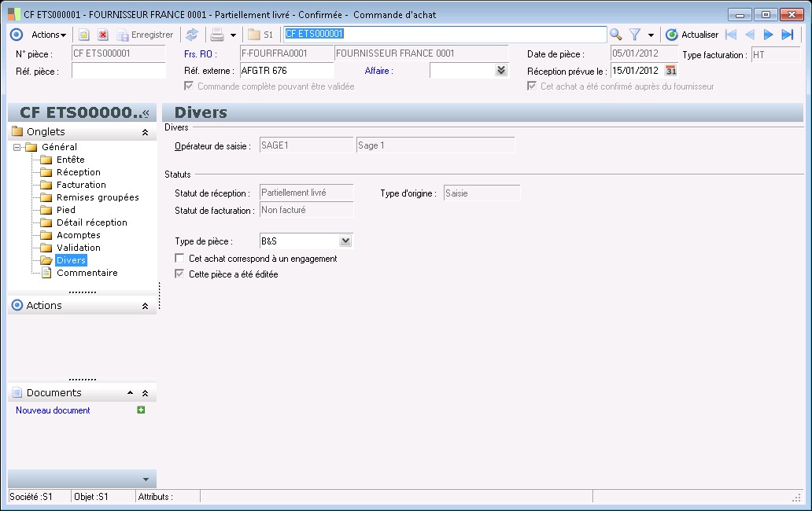Click the new document toolbar icon
Screen dimensions: 812x511
pos(84,35)
